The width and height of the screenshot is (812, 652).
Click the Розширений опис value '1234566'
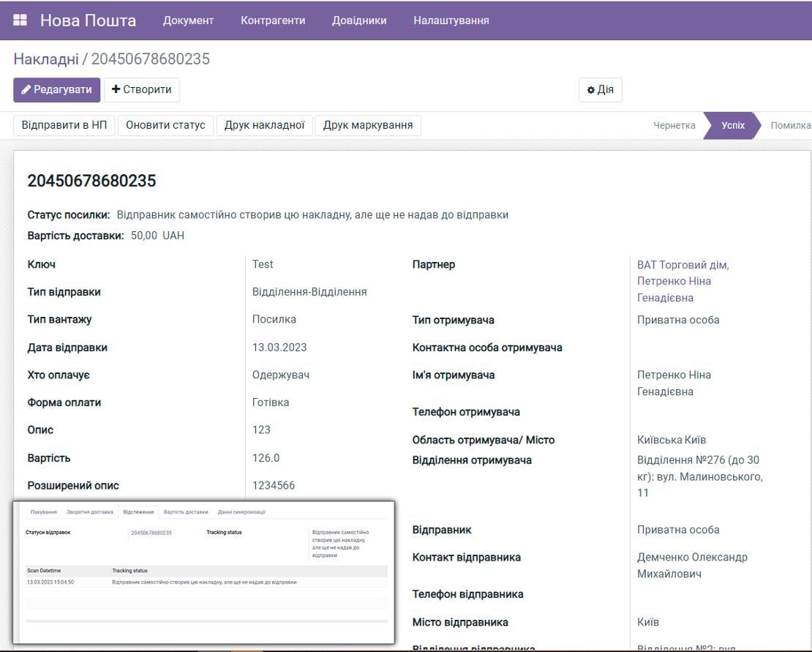[274, 486]
